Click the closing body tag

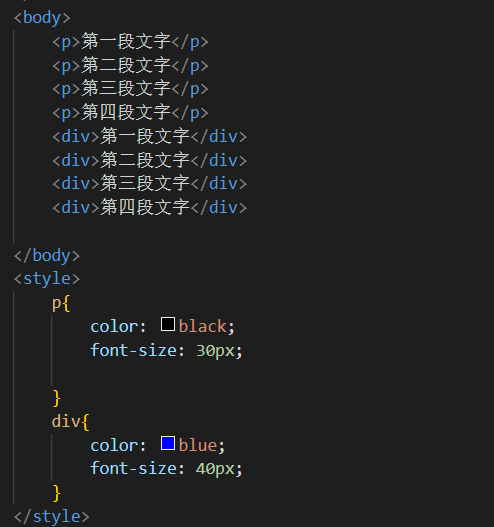47,255
